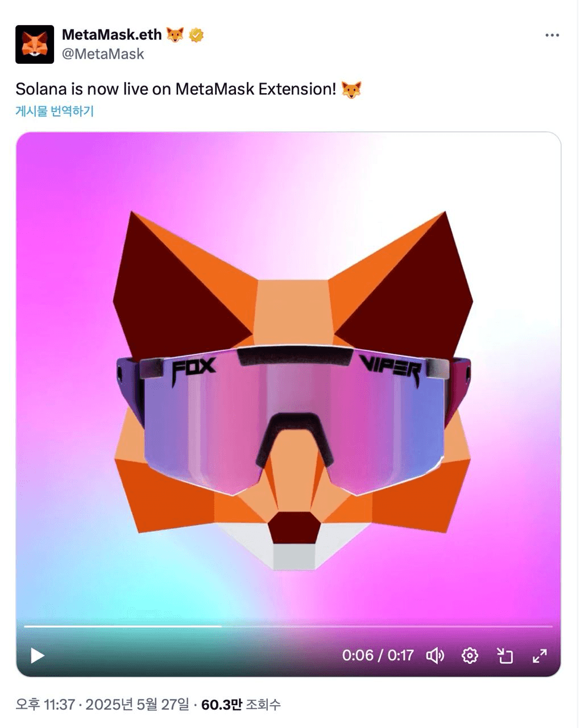The height and width of the screenshot is (728, 580).
Task: Click the 60.3만 조회수 view count
Action: point(241,705)
